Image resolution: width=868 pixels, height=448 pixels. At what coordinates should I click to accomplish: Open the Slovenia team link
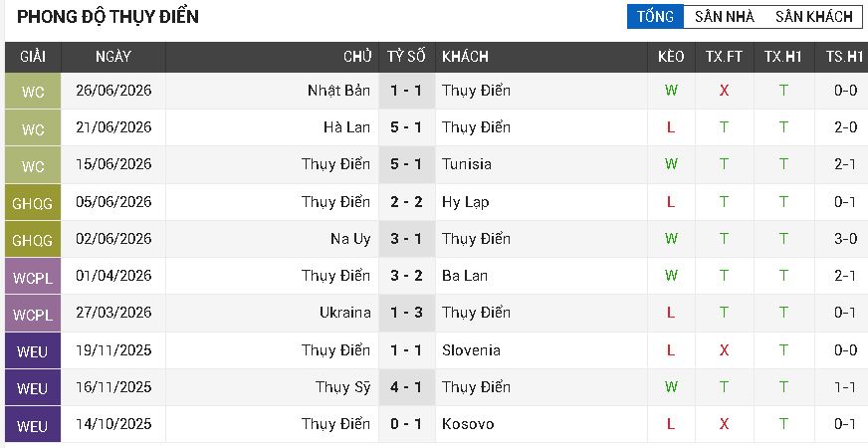(x=471, y=350)
